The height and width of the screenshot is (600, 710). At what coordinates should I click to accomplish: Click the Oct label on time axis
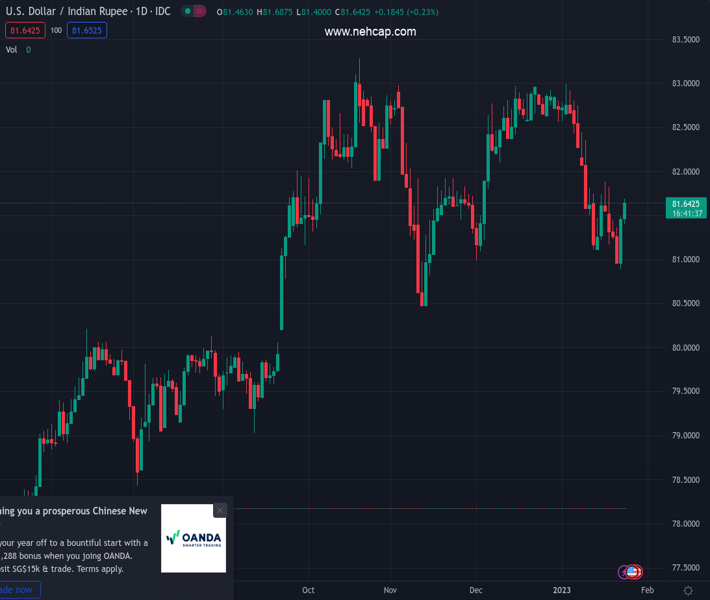pos(308,590)
